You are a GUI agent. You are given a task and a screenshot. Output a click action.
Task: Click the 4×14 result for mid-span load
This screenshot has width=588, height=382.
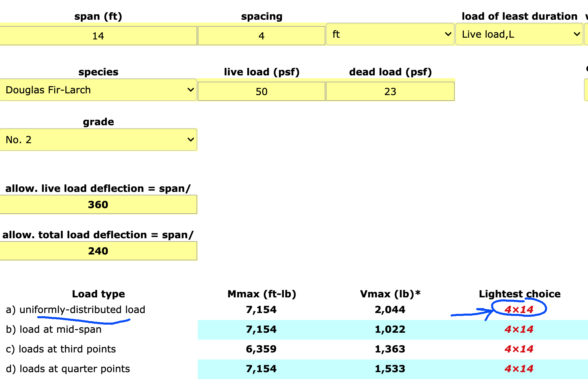pyautogui.click(x=519, y=329)
